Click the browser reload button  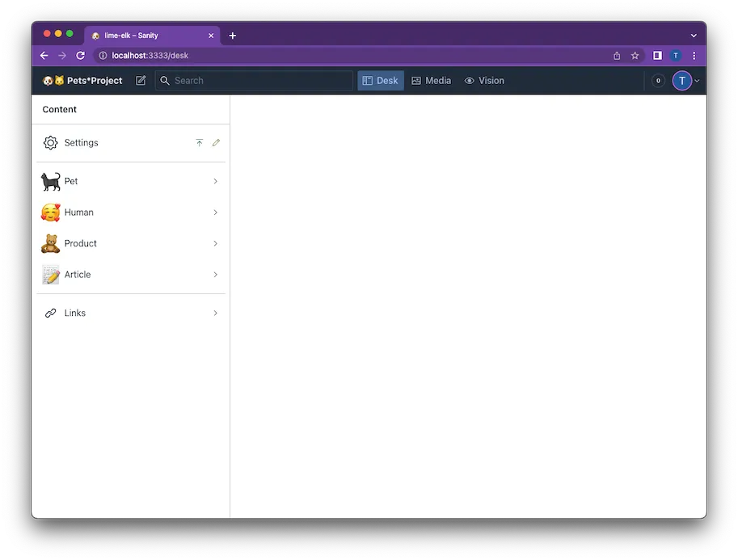80,55
